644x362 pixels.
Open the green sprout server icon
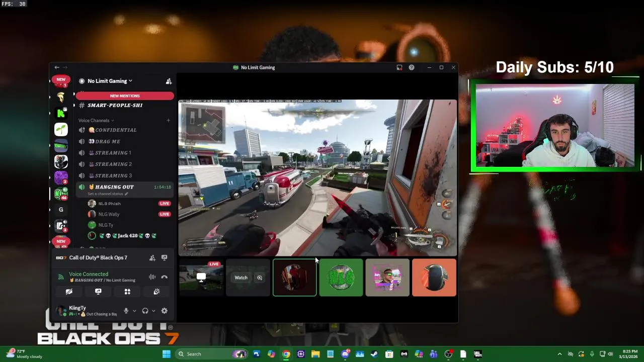(61, 129)
